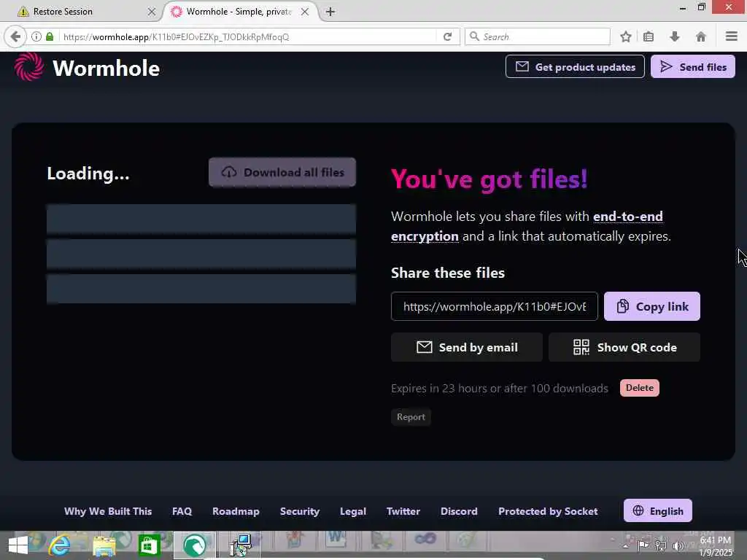Open File Explorer from taskbar
Image resolution: width=747 pixels, height=560 pixels.
(x=104, y=545)
